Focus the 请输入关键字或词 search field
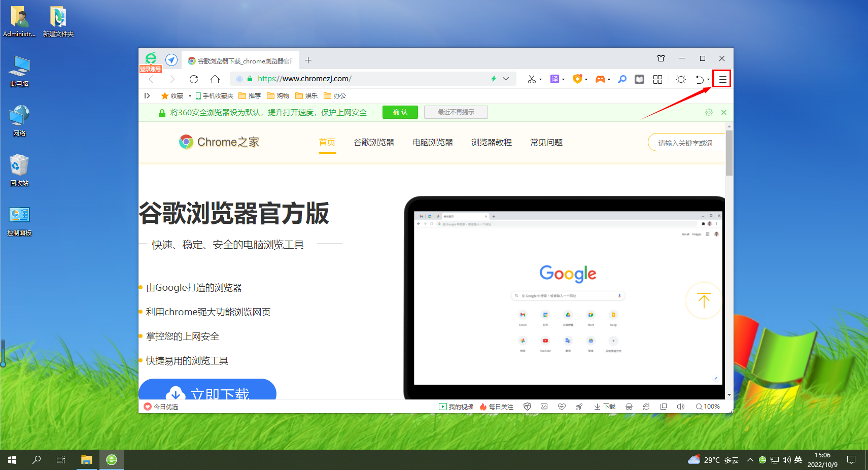 pyautogui.click(x=686, y=143)
